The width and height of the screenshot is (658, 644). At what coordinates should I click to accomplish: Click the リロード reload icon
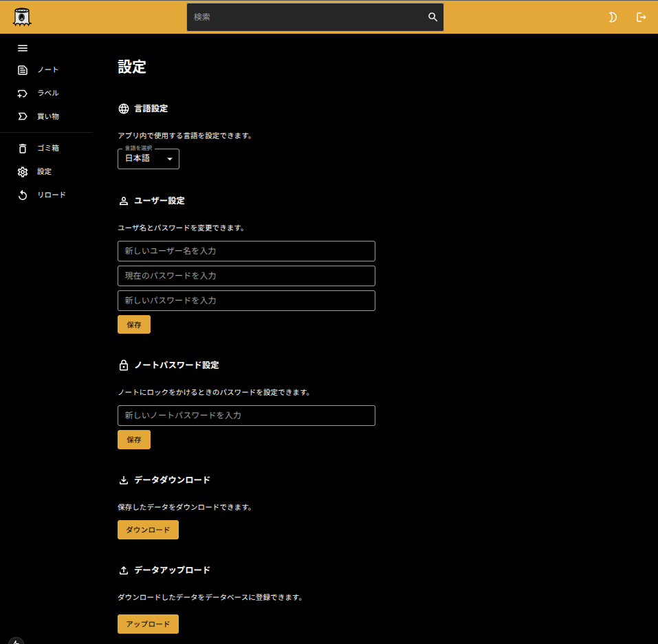tap(23, 195)
